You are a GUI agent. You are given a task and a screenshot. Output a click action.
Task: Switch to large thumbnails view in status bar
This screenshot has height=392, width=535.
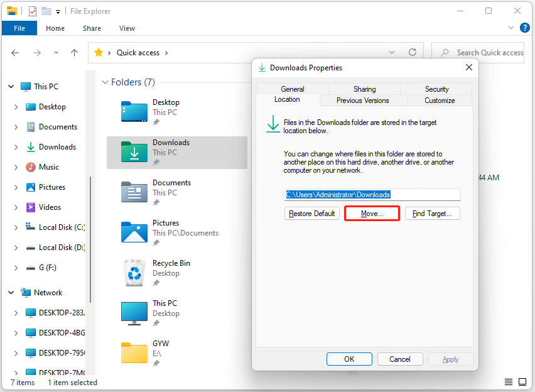523,381
